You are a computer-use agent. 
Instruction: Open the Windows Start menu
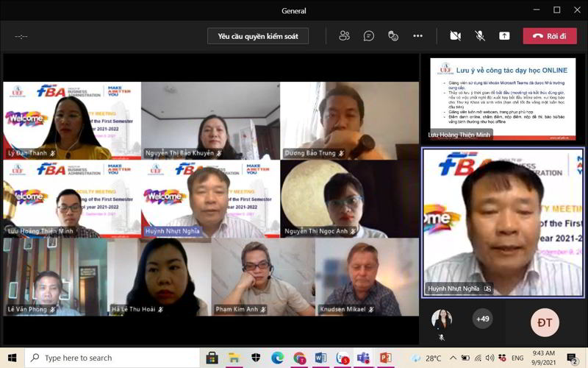click(12, 358)
